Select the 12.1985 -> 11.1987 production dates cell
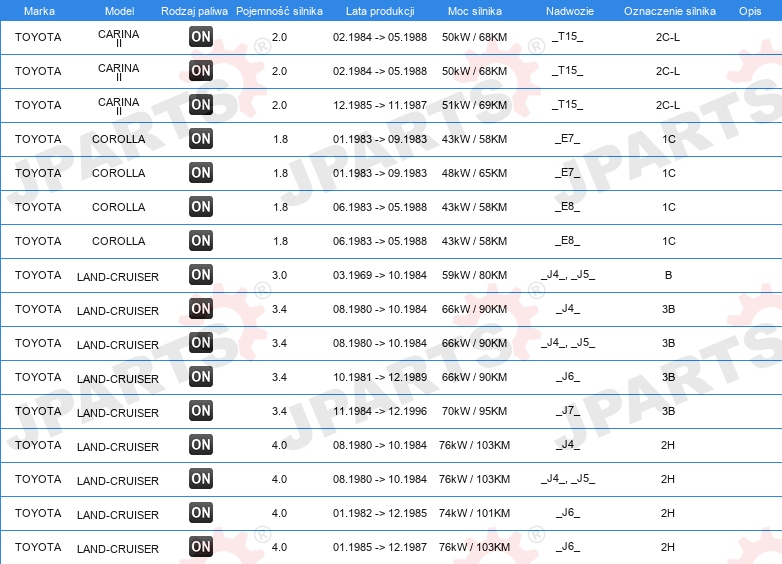Image resolution: width=782 pixels, height=564 pixels. (x=380, y=105)
